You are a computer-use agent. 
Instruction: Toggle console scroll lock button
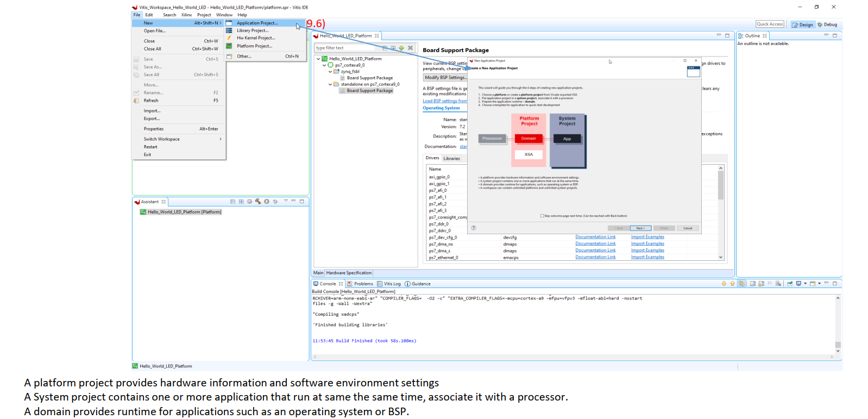(x=761, y=283)
